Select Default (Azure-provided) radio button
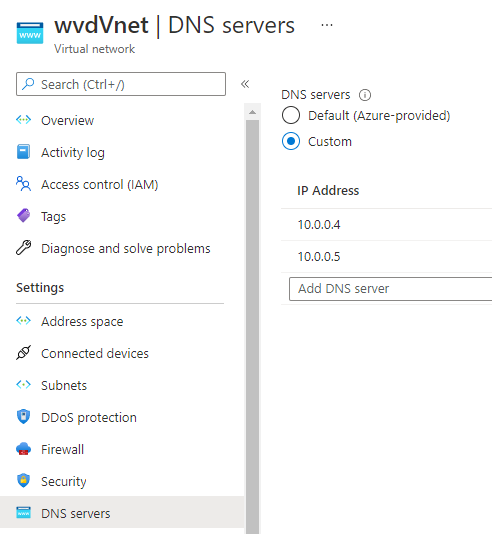The width and height of the screenshot is (492, 534). point(291,115)
